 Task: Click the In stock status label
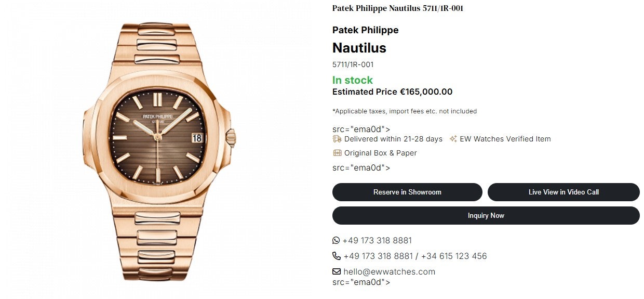point(352,80)
